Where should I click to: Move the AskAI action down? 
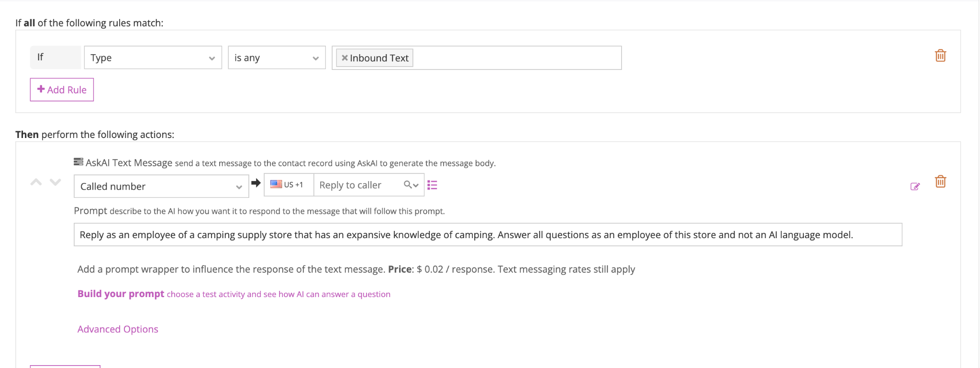point(56,182)
